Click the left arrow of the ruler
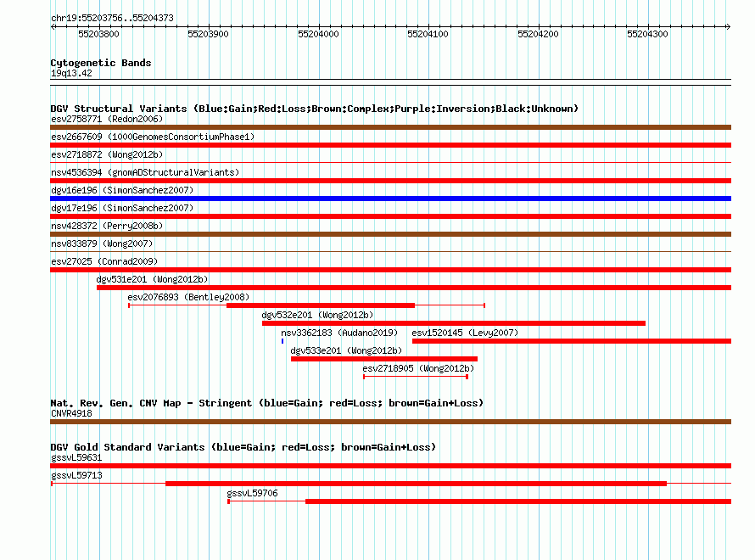 point(53,27)
